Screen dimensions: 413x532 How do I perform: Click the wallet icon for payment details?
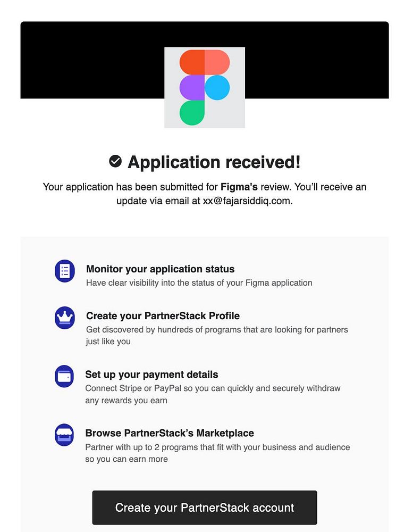coord(64,376)
